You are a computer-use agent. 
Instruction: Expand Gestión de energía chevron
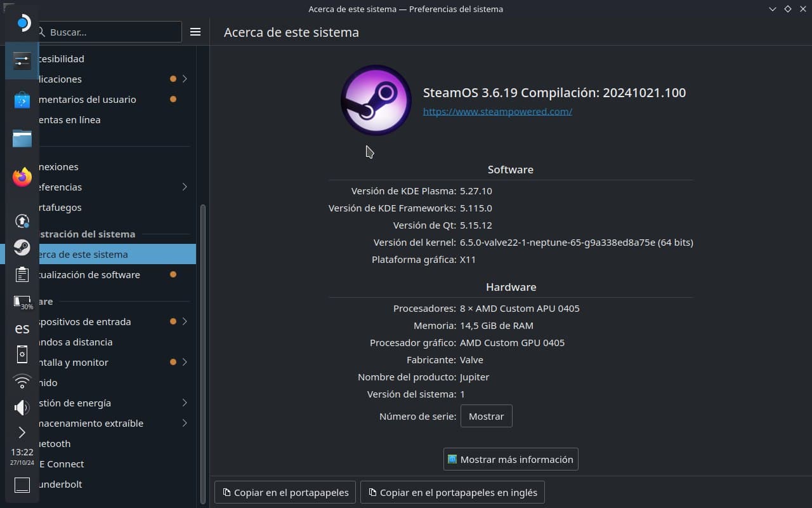pos(185,403)
